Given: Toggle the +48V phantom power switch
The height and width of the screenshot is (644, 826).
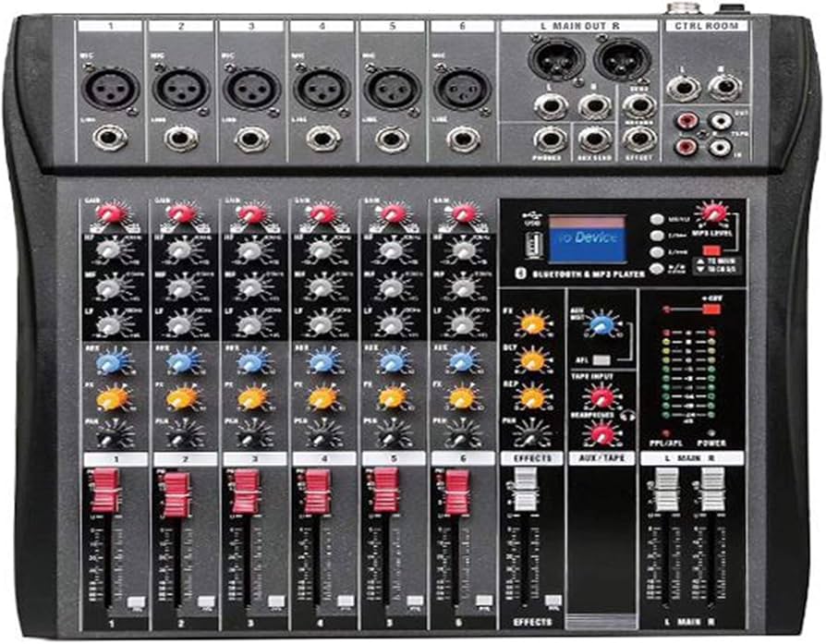Looking at the screenshot, I should coord(711,309).
